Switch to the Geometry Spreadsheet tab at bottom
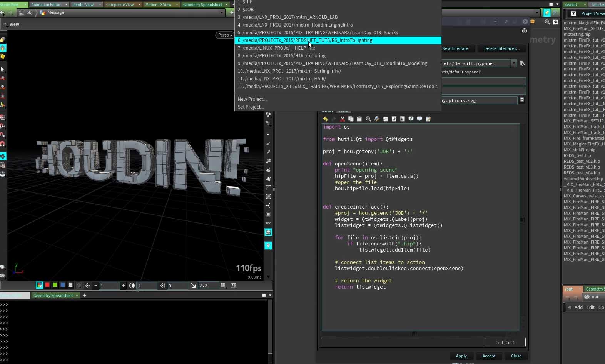Image resolution: width=605 pixels, height=364 pixels. click(53, 296)
